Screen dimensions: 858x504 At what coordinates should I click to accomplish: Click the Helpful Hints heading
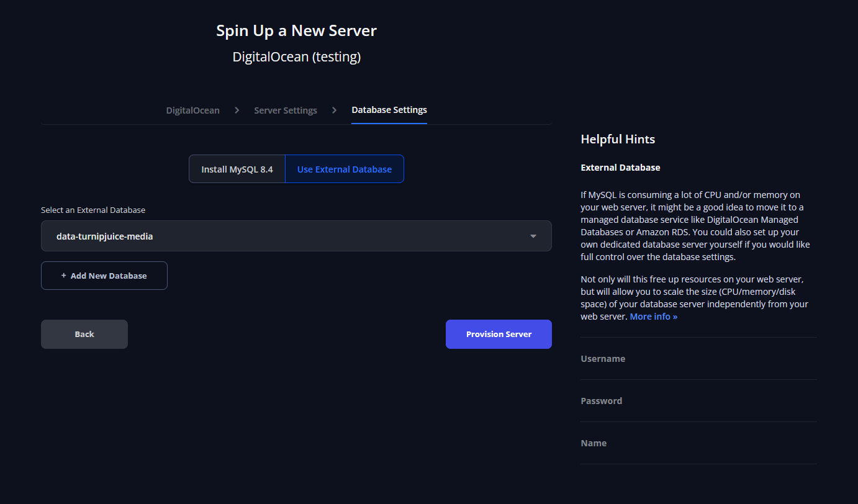(x=617, y=139)
